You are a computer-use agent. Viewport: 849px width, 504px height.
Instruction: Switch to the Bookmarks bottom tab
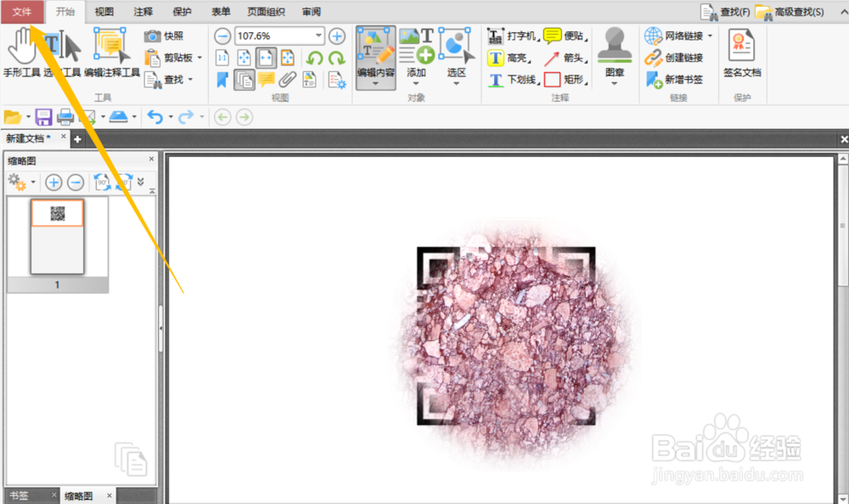click(x=19, y=496)
